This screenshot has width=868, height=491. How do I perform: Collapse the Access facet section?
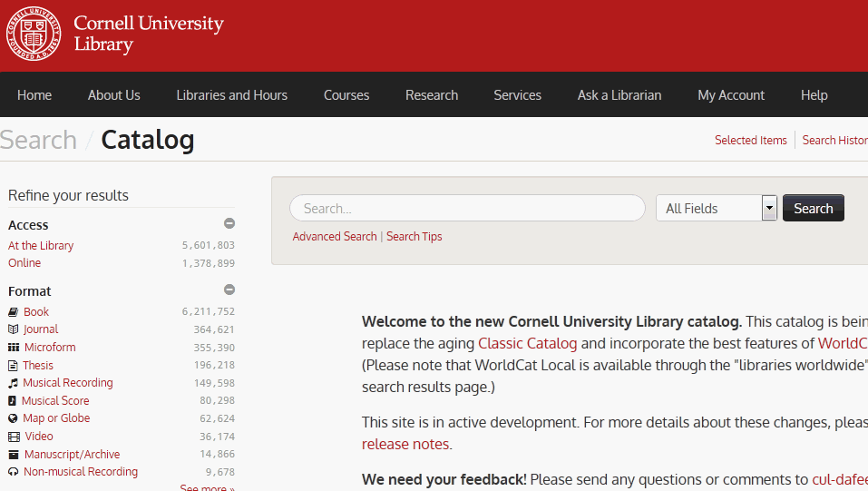pyautogui.click(x=229, y=223)
